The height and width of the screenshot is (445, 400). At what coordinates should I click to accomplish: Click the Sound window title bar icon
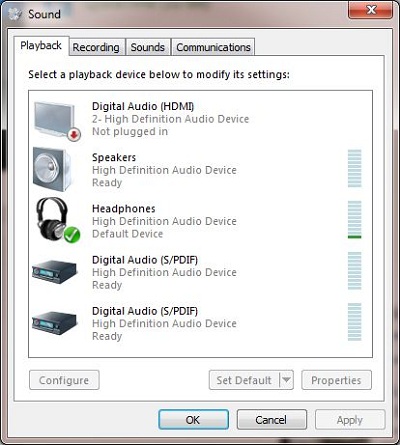coord(15,14)
